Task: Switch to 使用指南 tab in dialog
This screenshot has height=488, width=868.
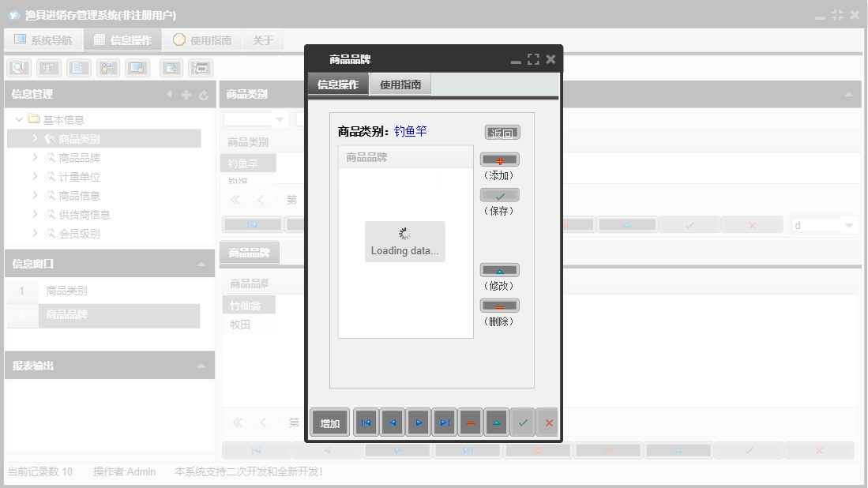Action: (x=400, y=84)
